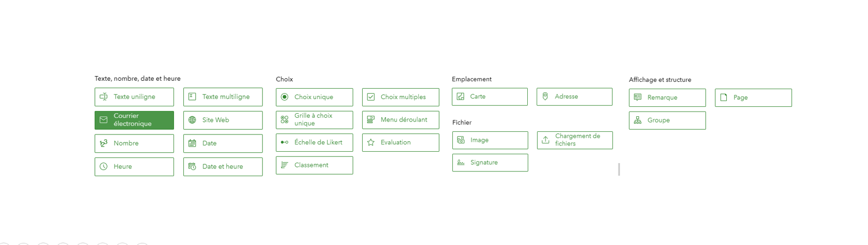Viewport: 868px width, 245px height.
Task: Add a Choix unique radio question
Action: [314, 97]
